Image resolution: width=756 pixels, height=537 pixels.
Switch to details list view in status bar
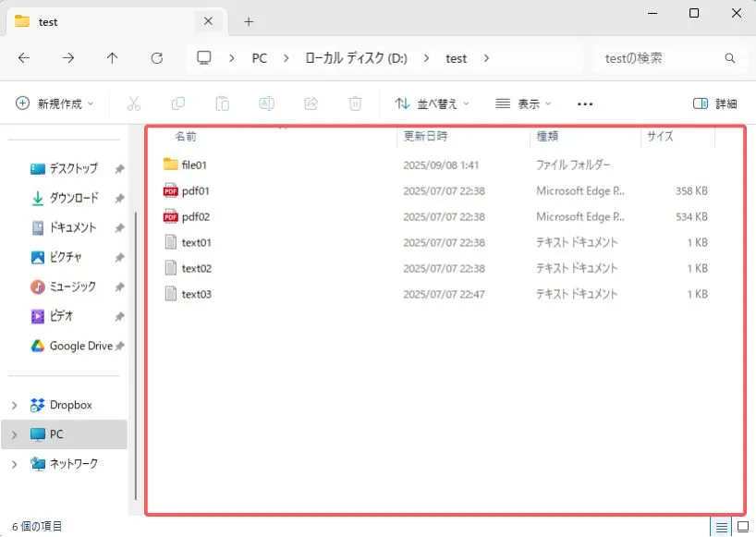[x=720, y=526]
